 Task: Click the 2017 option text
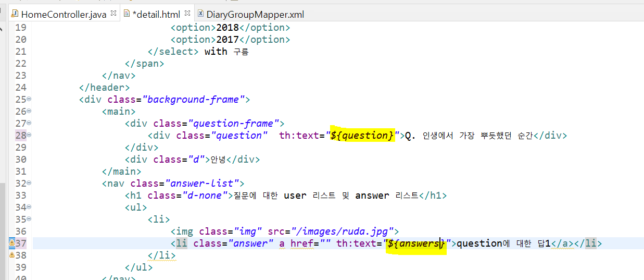[228, 39]
